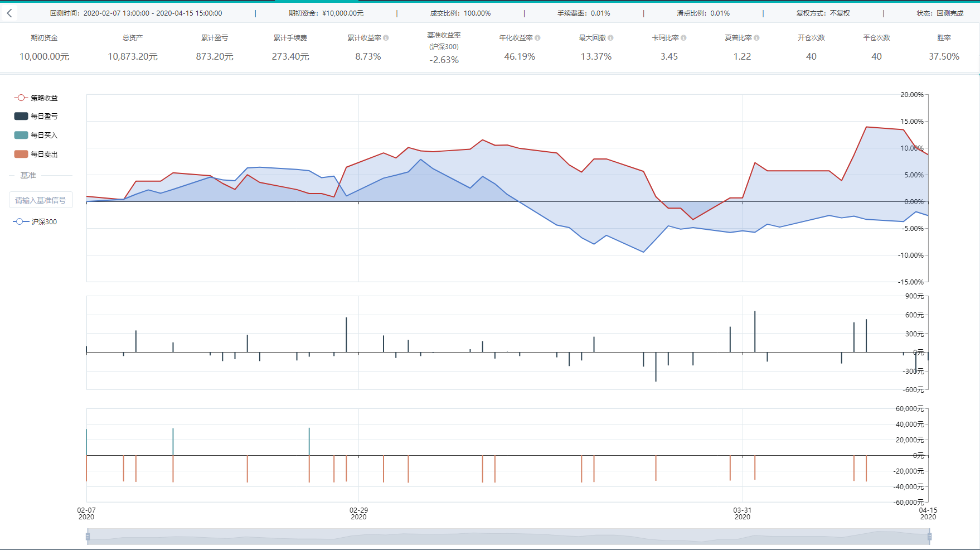Click the time range slider preview area

(508, 537)
